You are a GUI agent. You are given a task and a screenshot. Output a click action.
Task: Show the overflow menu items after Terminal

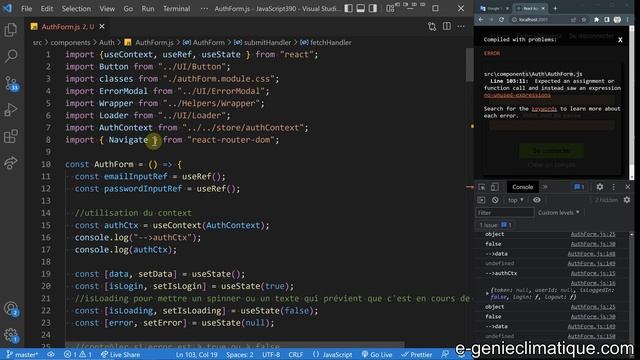pos(204,9)
